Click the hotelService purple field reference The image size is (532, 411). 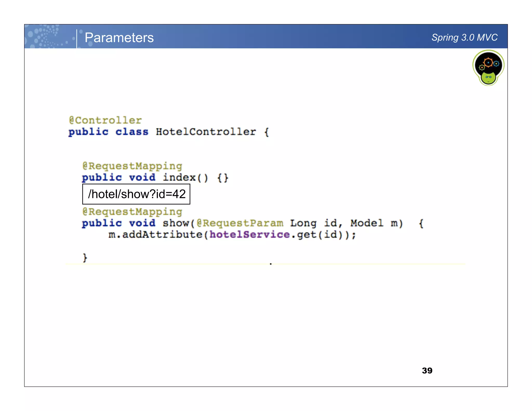pos(249,235)
